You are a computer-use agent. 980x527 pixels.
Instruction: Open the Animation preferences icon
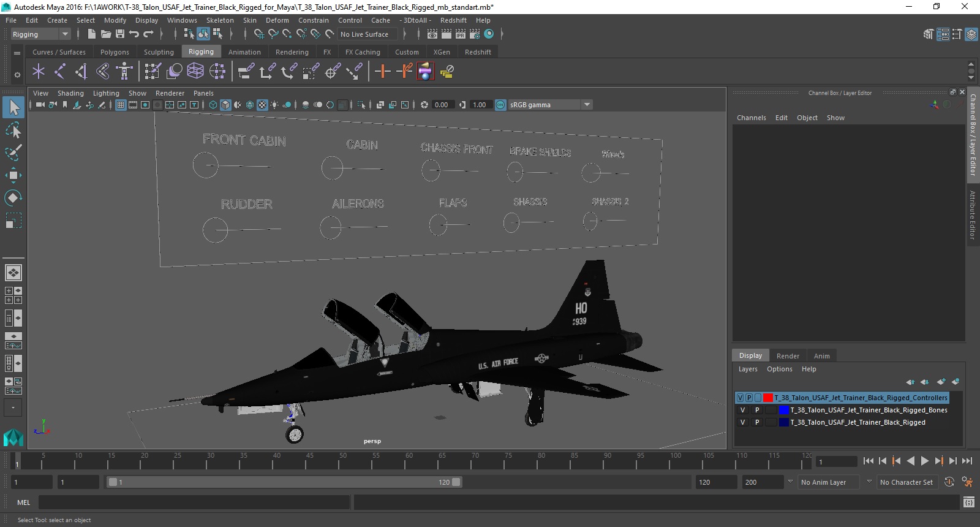[968, 482]
